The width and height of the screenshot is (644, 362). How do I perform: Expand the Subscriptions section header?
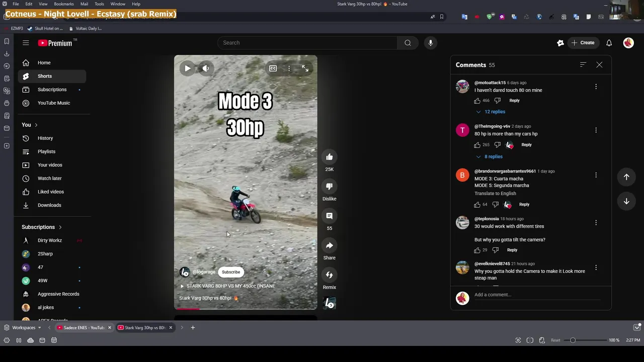coord(42,227)
